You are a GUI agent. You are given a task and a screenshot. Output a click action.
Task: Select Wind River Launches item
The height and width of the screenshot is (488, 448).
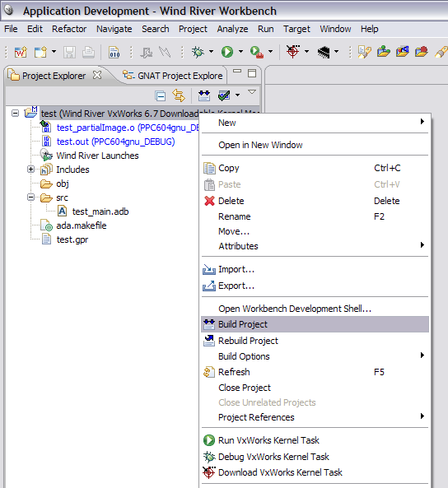pos(97,156)
